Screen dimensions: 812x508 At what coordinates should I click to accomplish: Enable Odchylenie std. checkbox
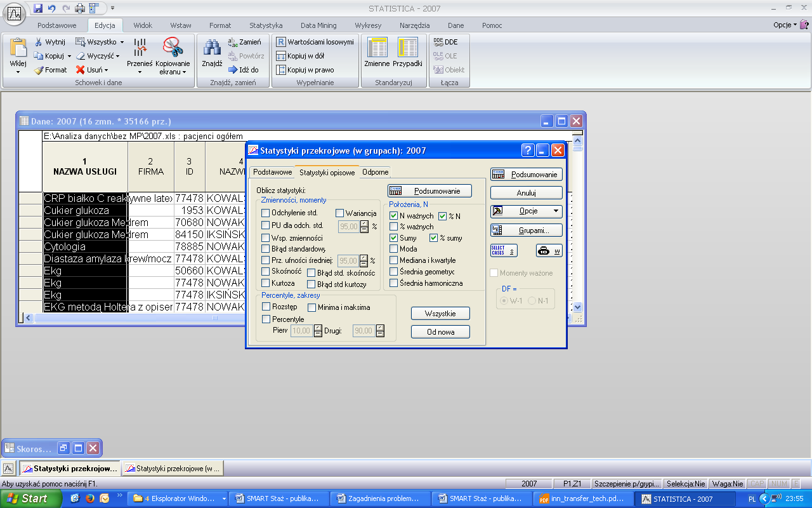pyautogui.click(x=266, y=213)
